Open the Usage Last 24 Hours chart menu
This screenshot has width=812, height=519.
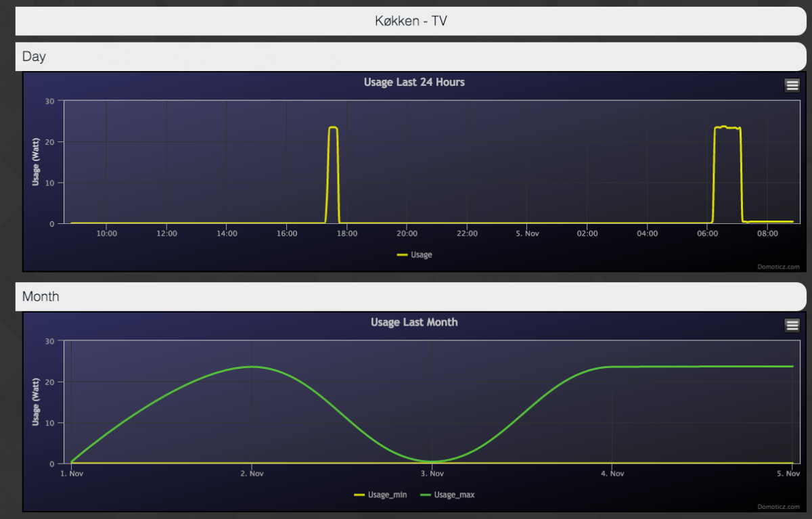click(792, 85)
